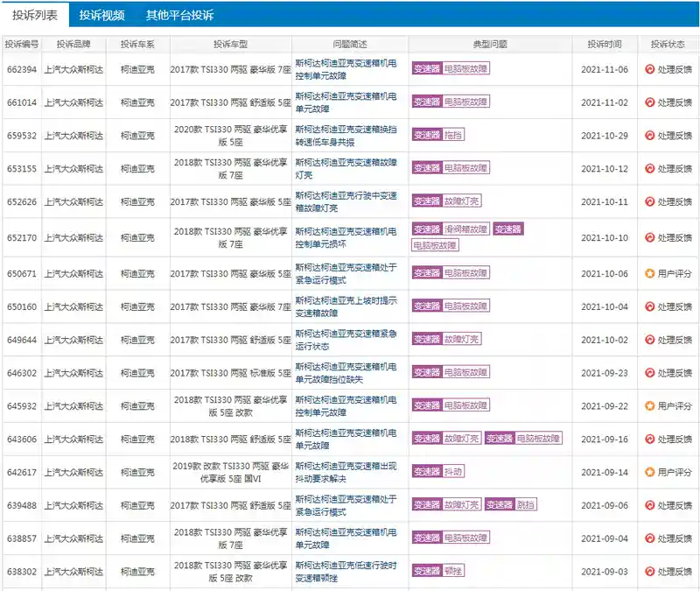
Task: Switch to the 投诉视频 tab
Action: (101, 15)
